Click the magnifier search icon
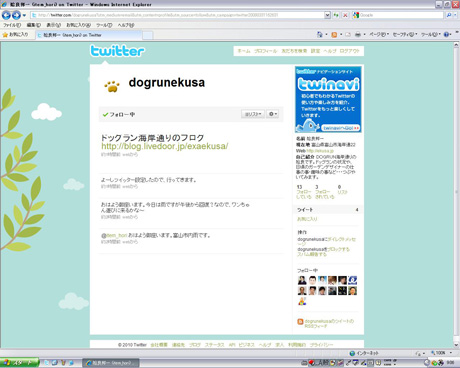 pos(449,15)
